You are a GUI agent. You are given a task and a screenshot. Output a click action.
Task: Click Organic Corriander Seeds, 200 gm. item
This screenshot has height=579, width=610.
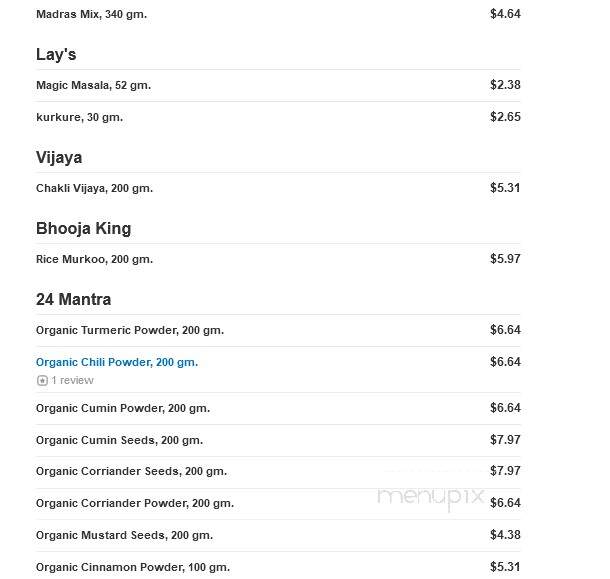(x=131, y=471)
